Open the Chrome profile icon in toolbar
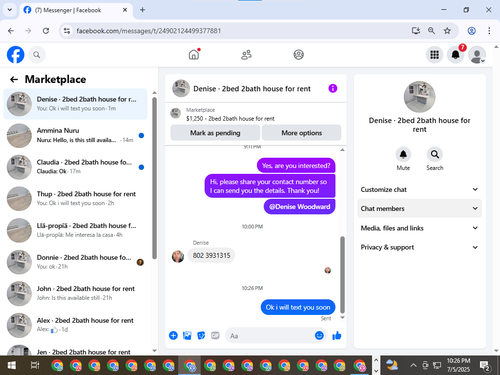 tap(471, 31)
